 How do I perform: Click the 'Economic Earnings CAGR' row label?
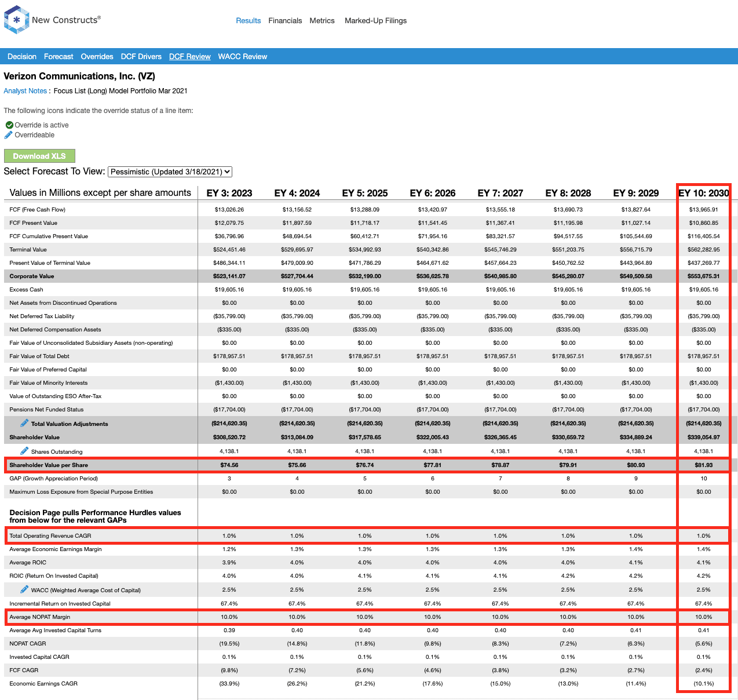[43, 684]
